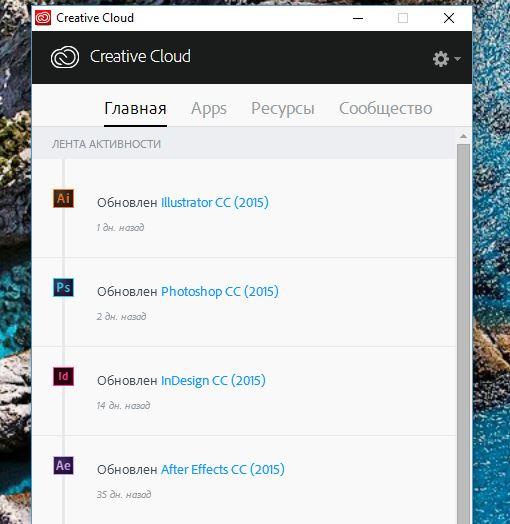Open the Сообщество tab

[386, 108]
